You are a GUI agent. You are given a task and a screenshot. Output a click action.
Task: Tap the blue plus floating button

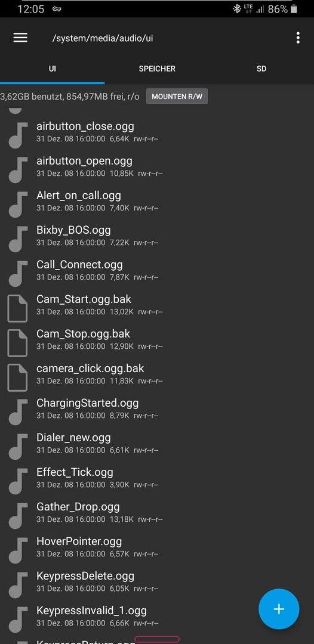pyautogui.click(x=279, y=609)
